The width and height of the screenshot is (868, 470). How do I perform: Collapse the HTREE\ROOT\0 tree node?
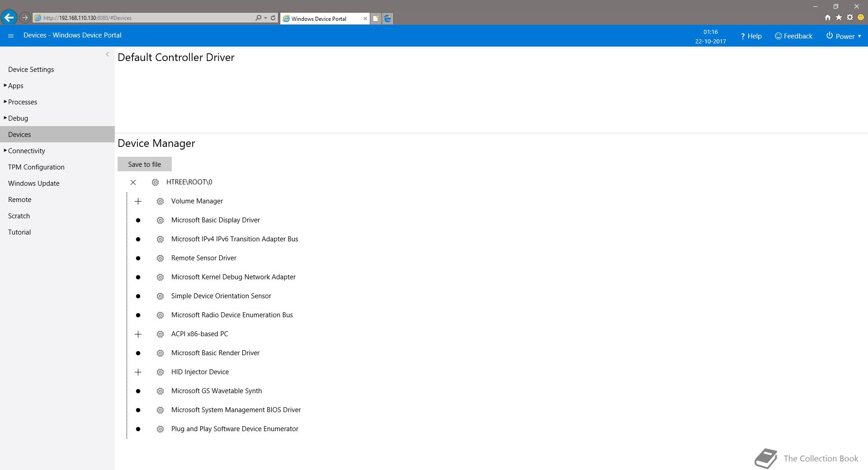pyautogui.click(x=133, y=182)
